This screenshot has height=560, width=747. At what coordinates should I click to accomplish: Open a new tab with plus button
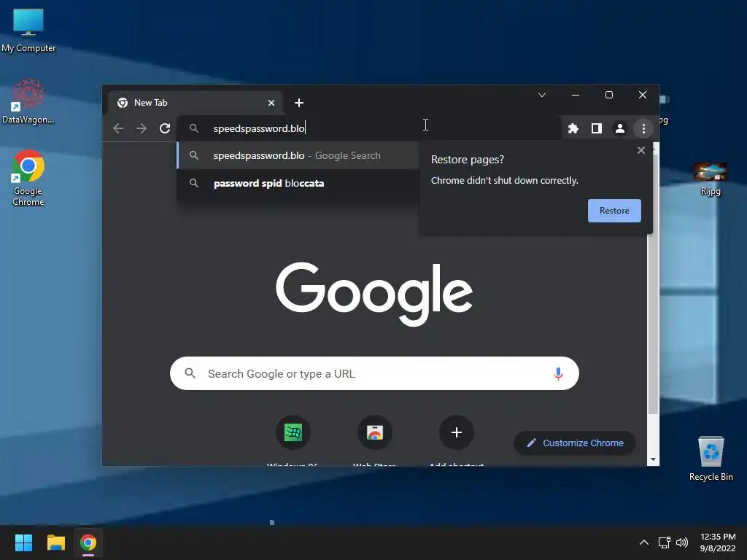[298, 103]
